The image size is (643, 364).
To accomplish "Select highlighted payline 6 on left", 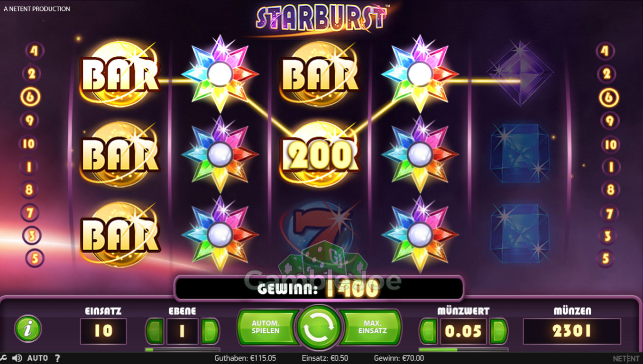I will coord(31,97).
